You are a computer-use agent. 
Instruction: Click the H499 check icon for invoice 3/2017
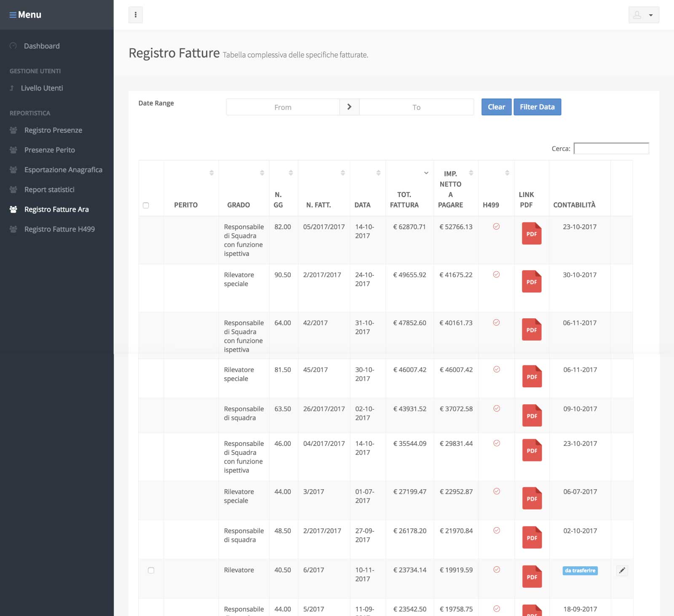(497, 491)
